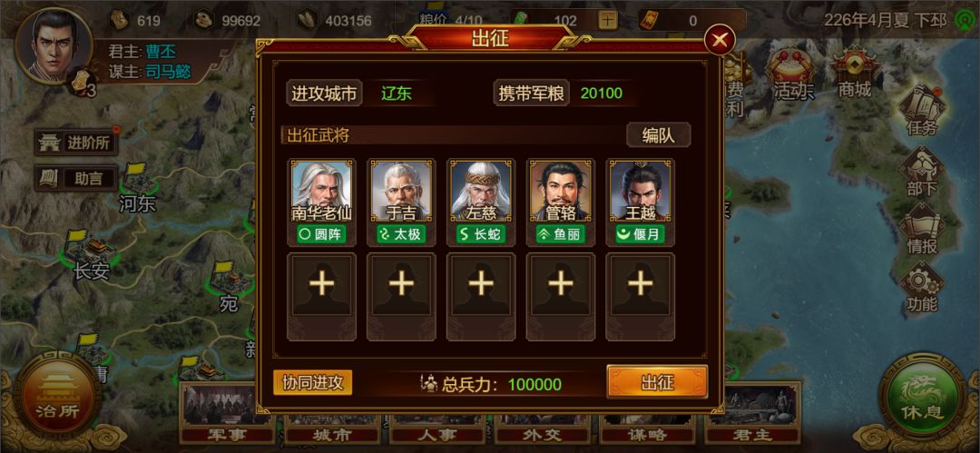Open the 部下 subordinates icon
The width and height of the screenshot is (980, 453).
(922, 172)
